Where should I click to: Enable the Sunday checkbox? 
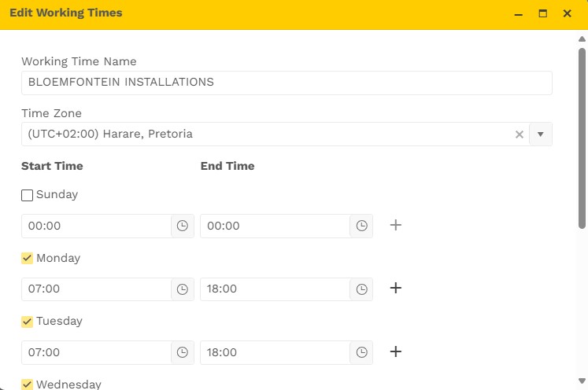pos(28,195)
